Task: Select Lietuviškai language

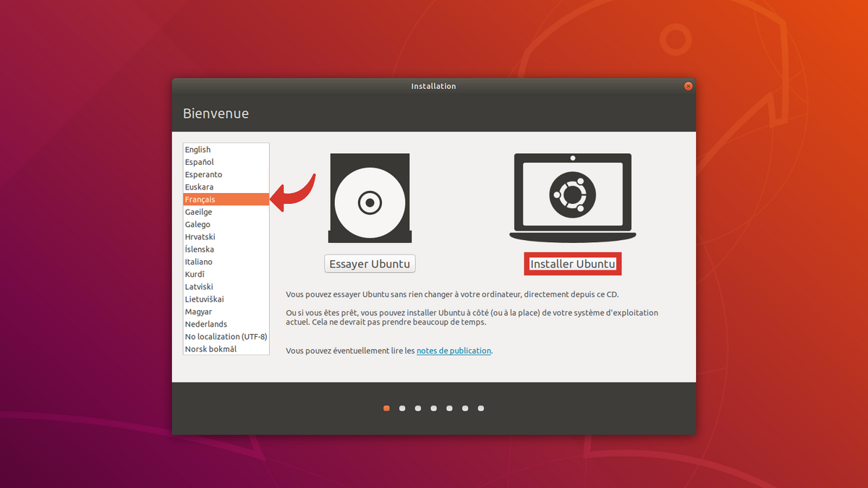Action: 226,299
